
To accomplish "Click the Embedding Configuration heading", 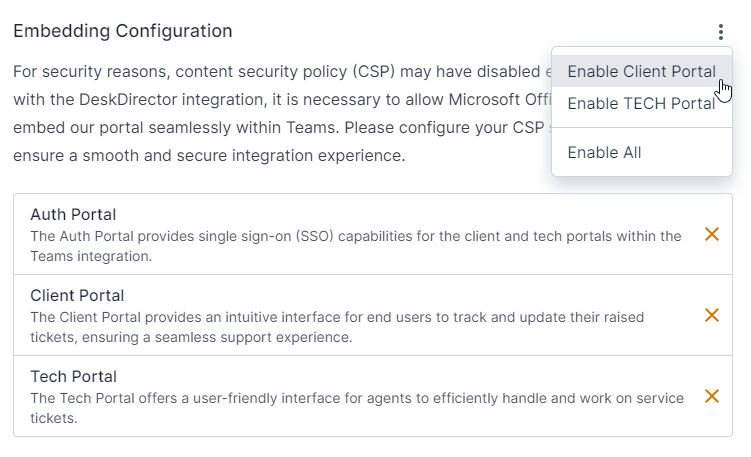I will pyautogui.click(x=123, y=31).
